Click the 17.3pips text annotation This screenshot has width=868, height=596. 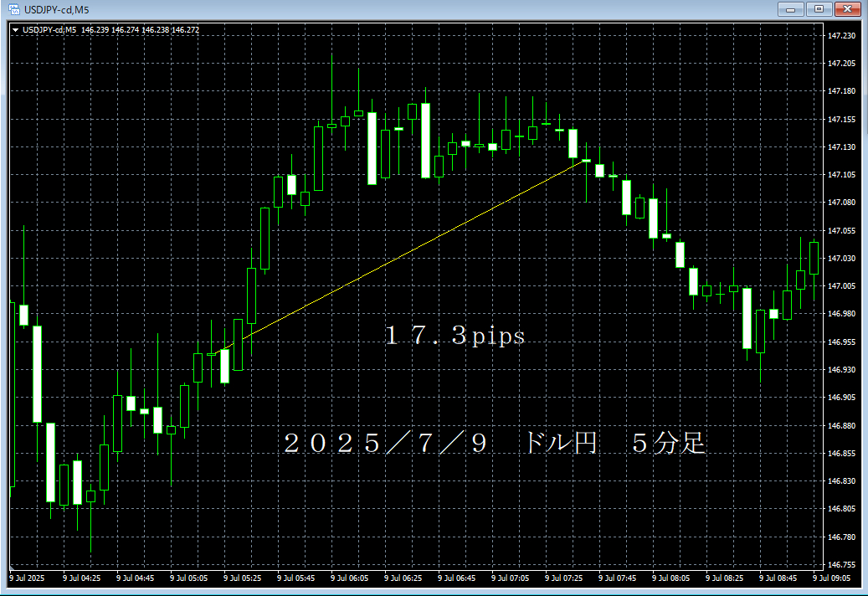(x=456, y=335)
